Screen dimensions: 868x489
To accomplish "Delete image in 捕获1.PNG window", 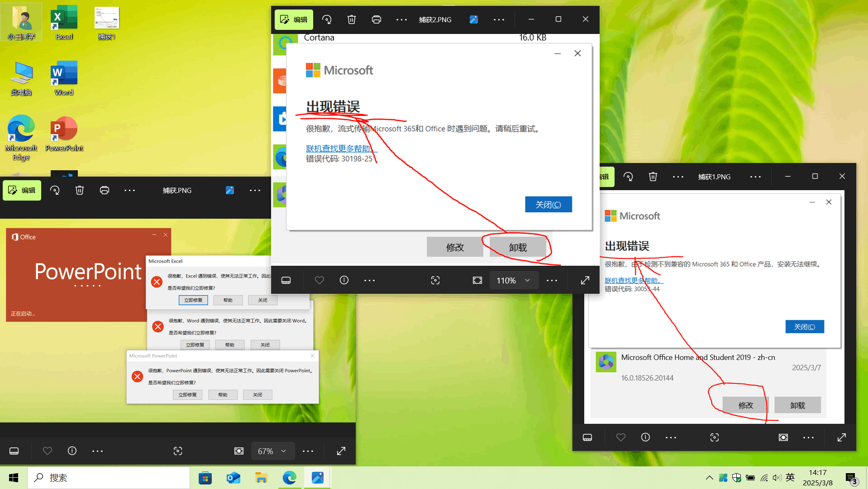I will click(653, 177).
